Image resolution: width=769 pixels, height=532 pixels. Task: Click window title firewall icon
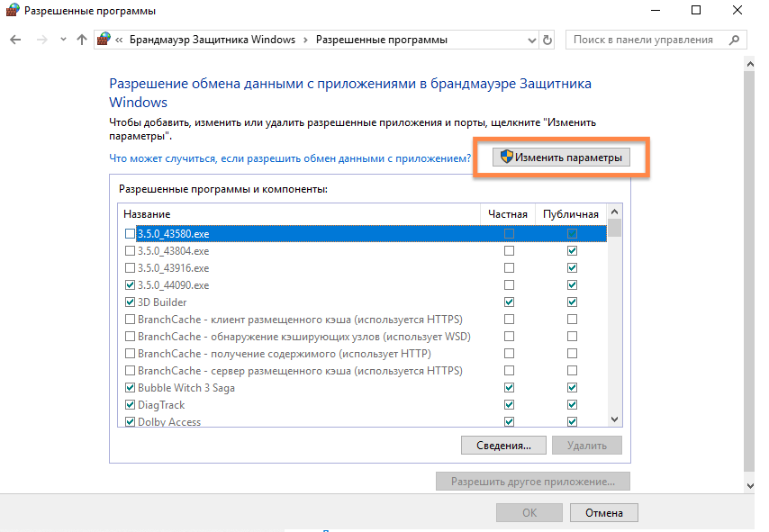pyautogui.click(x=13, y=10)
